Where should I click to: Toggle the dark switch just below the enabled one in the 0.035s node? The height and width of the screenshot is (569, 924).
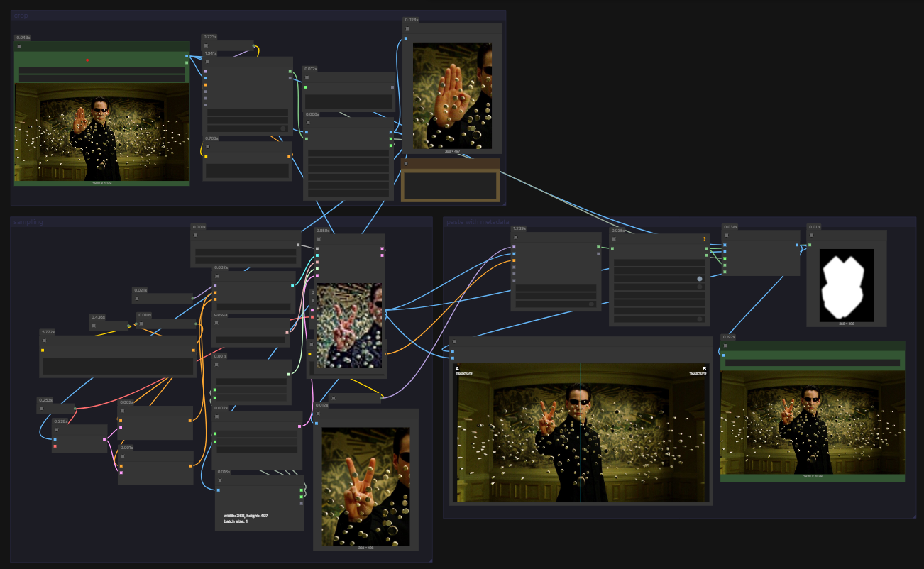click(700, 287)
